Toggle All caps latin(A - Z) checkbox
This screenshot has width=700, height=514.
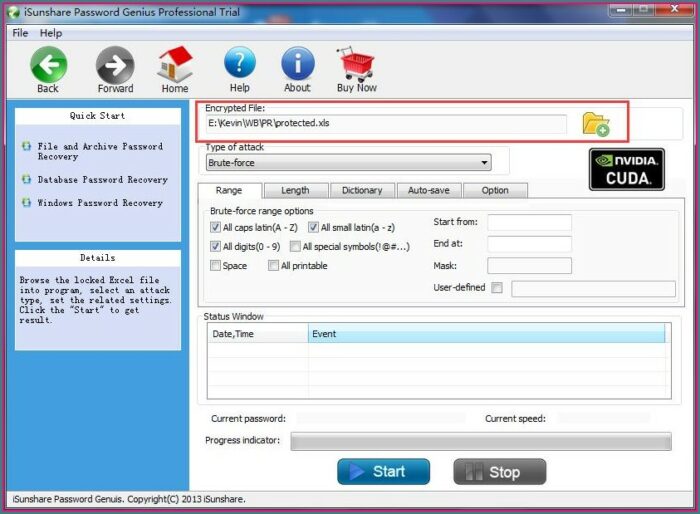(x=215, y=227)
